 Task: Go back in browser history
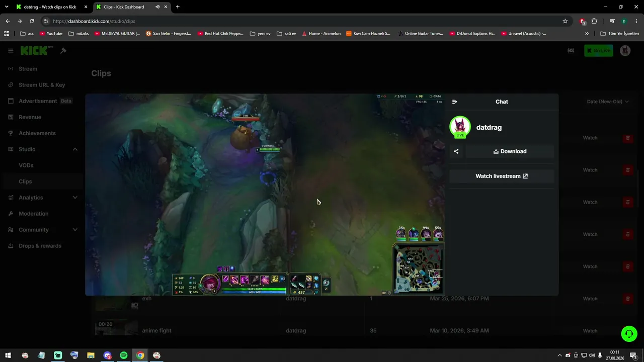pos(8,21)
